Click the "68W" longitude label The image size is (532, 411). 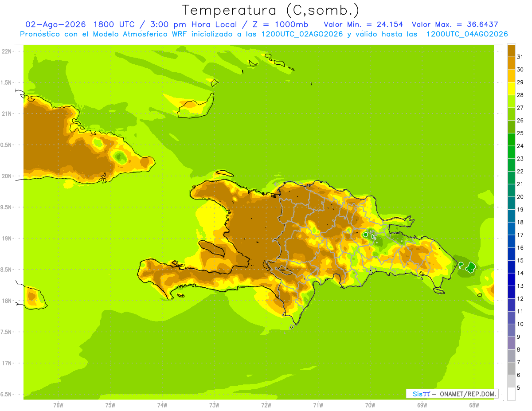click(474, 406)
